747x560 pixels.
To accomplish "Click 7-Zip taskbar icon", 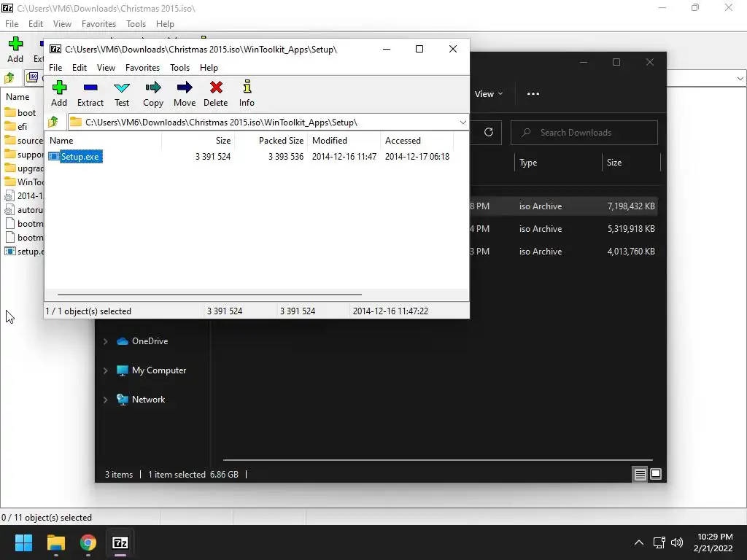I will 120,542.
